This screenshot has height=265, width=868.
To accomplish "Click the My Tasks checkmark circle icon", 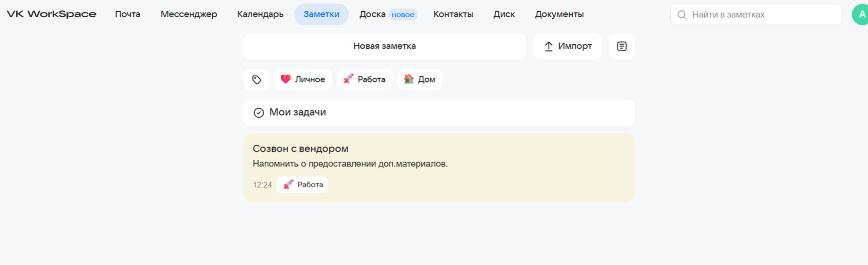I will [x=259, y=113].
